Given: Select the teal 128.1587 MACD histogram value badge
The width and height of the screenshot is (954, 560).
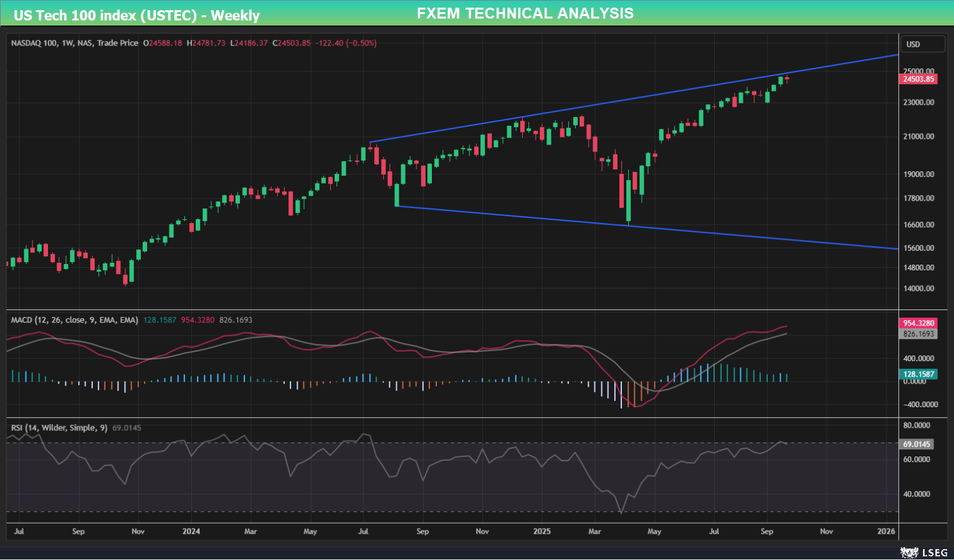Looking at the screenshot, I should coord(919,374).
